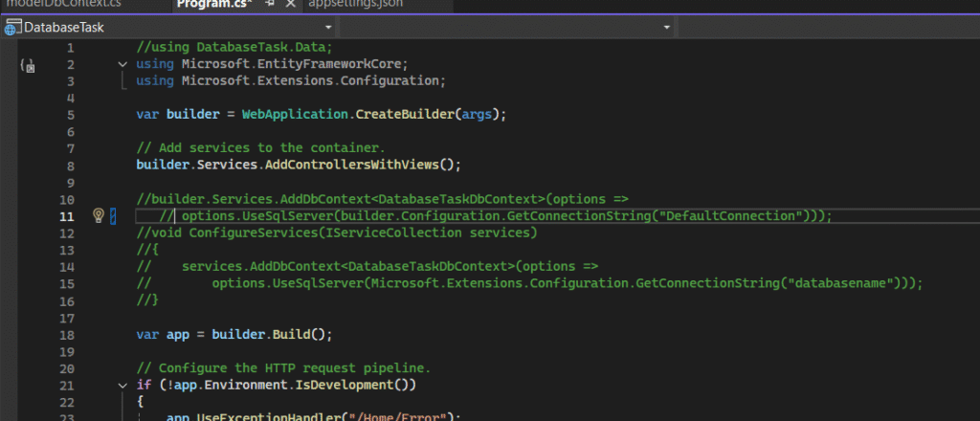This screenshot has height=421, width=980.
Task: Click the pin icon on Program.cs tab
Action: [271, 5]
